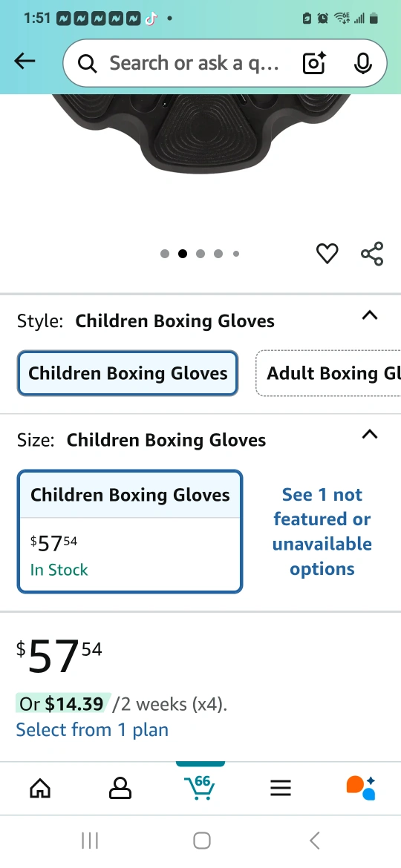The height and width of the screenshot is (868, 401).
Task: View 1 not featured or unavailable options
Action: [322, 531]
